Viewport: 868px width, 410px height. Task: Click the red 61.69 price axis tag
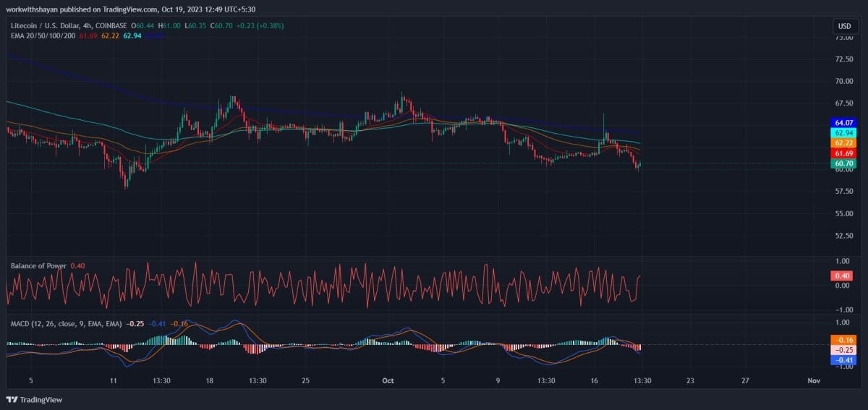pos(844,153)
